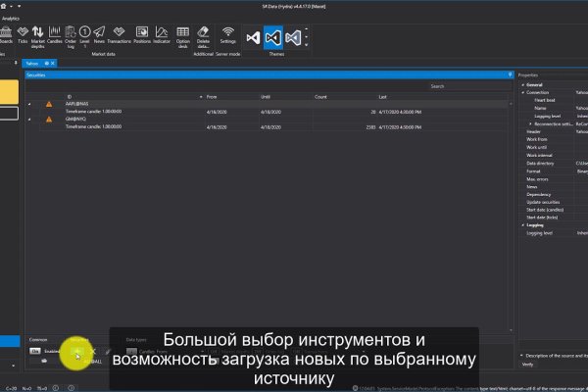Toggle the On/Enabled switch in the Common section
Image resolution: width=588 pixels, height=392 pixels.
click(x=35, y=350)
